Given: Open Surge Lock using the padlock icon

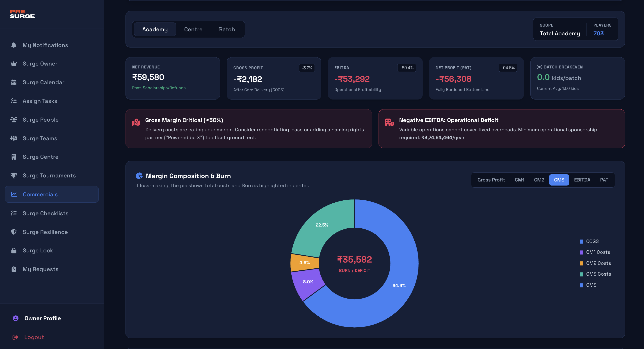Looking at the screenshot, I should pyautogui.click(x=14, y=250).
